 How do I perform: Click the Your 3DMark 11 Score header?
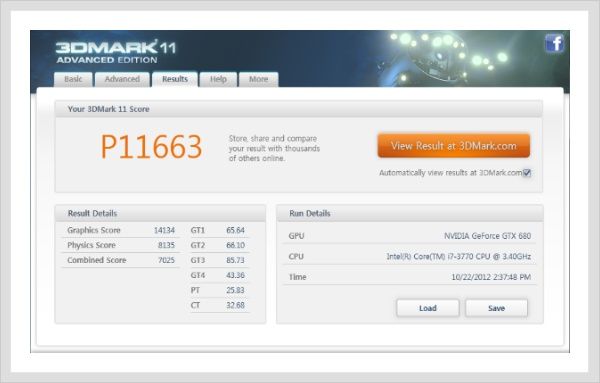click(x=298, y=109)
